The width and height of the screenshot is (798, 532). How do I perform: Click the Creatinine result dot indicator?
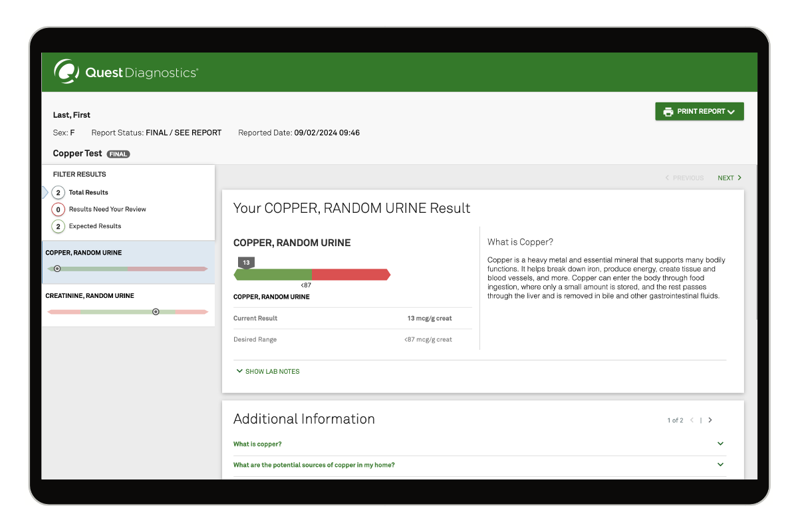click(156, 311)
